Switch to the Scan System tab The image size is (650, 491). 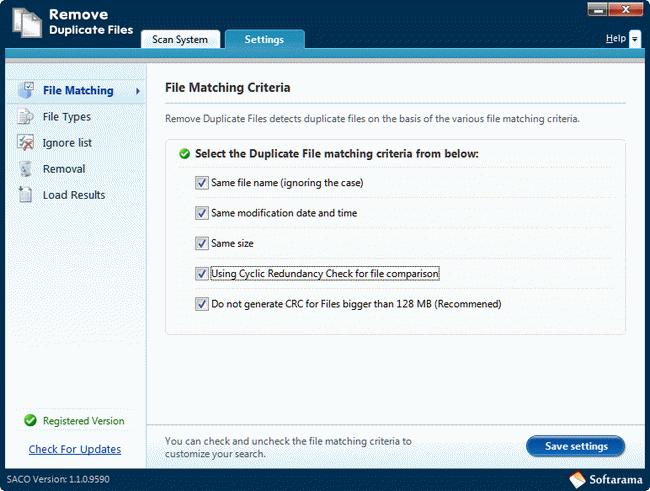180,39
